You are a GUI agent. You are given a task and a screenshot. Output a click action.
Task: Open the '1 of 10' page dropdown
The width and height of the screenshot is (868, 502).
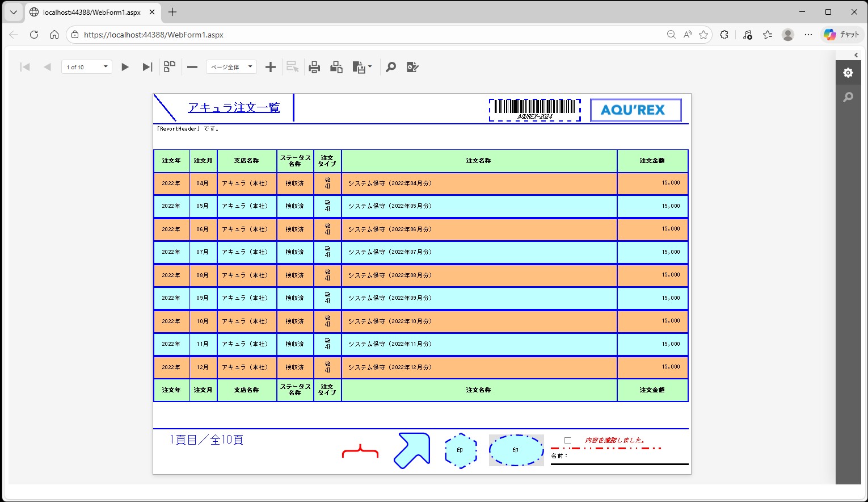[106, 67]
